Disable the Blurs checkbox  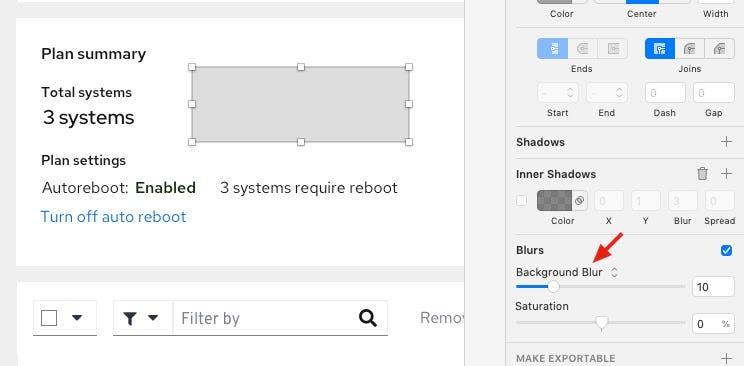(x=726, y=250)
